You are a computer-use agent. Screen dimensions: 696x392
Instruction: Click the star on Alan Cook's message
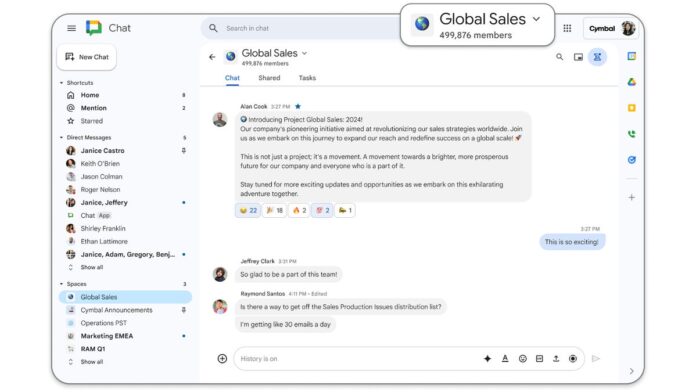(x=298, y=107)
